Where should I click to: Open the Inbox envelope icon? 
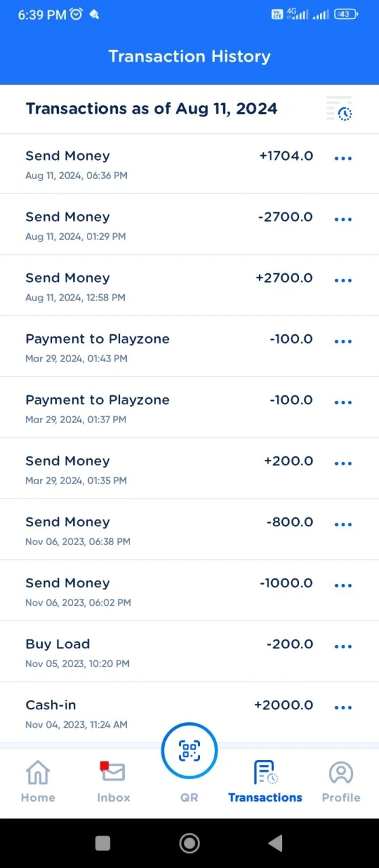point(113,772)
